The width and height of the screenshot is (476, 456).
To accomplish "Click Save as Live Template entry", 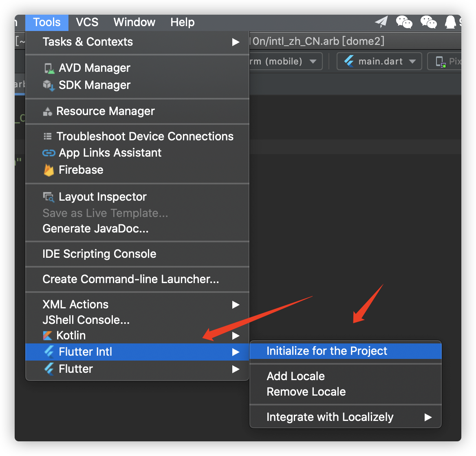I will (137, 213).
